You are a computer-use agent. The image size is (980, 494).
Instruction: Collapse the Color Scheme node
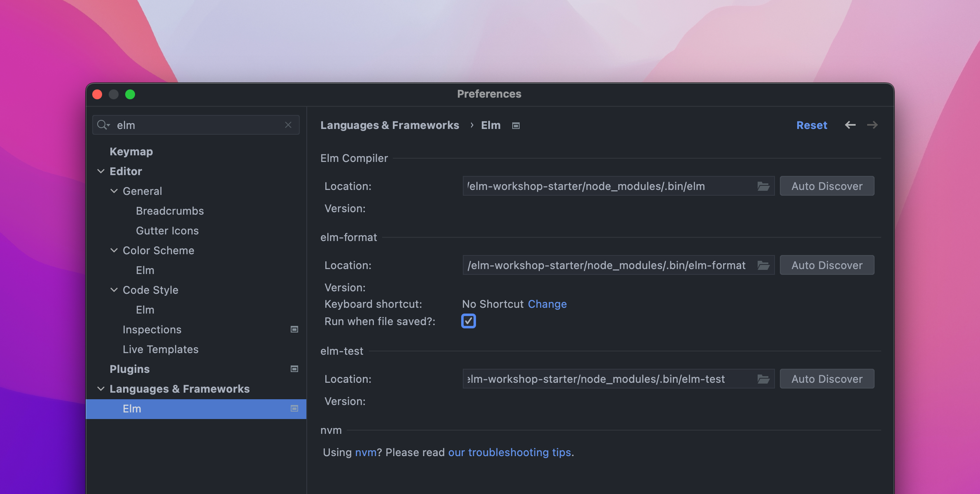tap(114, 250)
